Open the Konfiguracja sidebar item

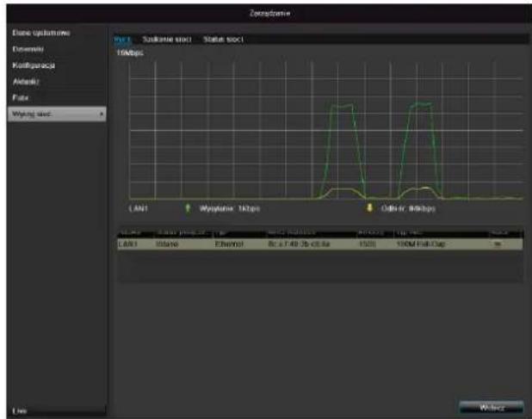(34, 65)
